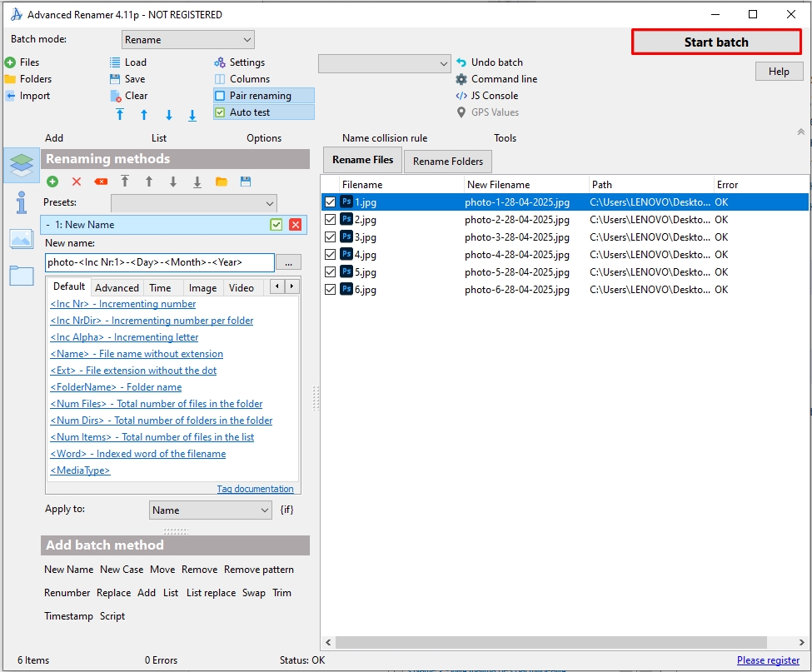Clear the file list

point(128,96)
